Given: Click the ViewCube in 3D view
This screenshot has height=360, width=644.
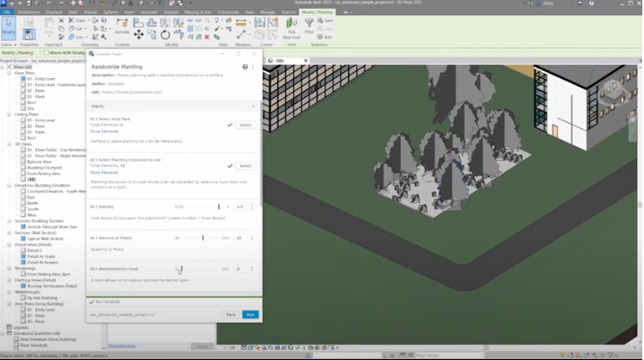Looking at the screenshot, I should (614, 91).
